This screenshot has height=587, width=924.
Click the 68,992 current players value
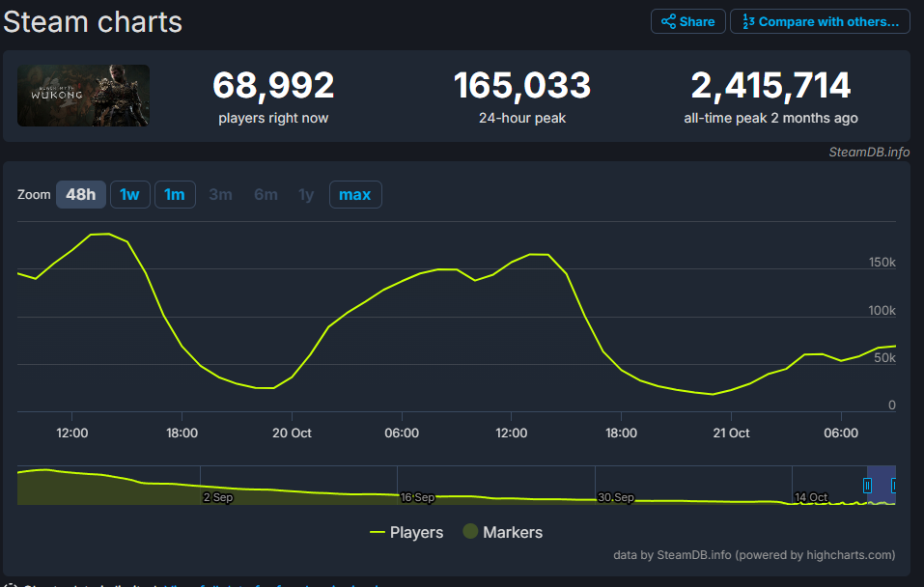[x=273, y=86]
